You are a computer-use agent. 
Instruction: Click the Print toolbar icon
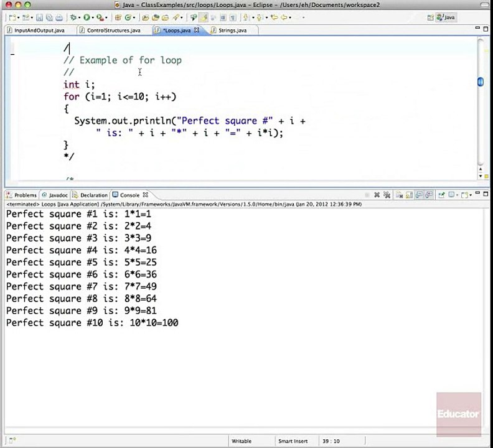[x=59, y=17]
